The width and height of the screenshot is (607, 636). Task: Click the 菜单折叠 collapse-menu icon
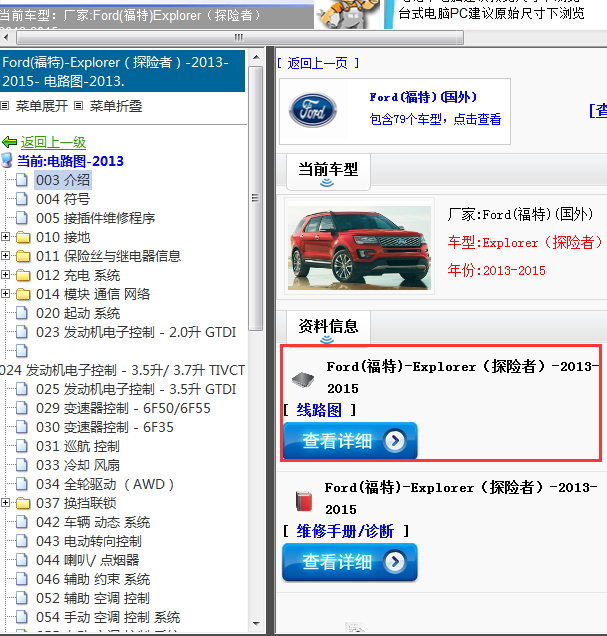(78, 105)
